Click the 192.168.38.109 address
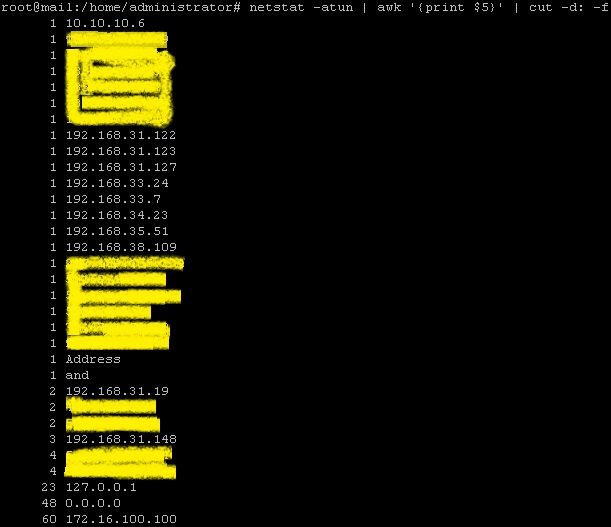Image resolution: width=611 pixels, height=527 pixels. click(121, 247)
